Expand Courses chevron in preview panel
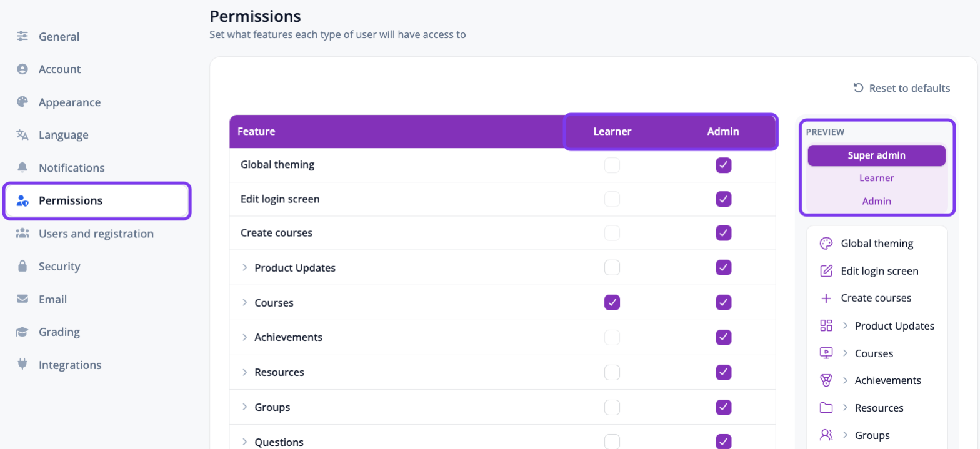Image resolution: width=980 pixels, height=449 pixels. pos(845,353)
